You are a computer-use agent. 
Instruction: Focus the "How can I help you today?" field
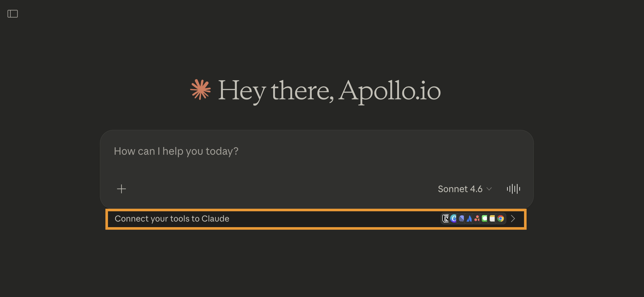(x=176, y=151)
